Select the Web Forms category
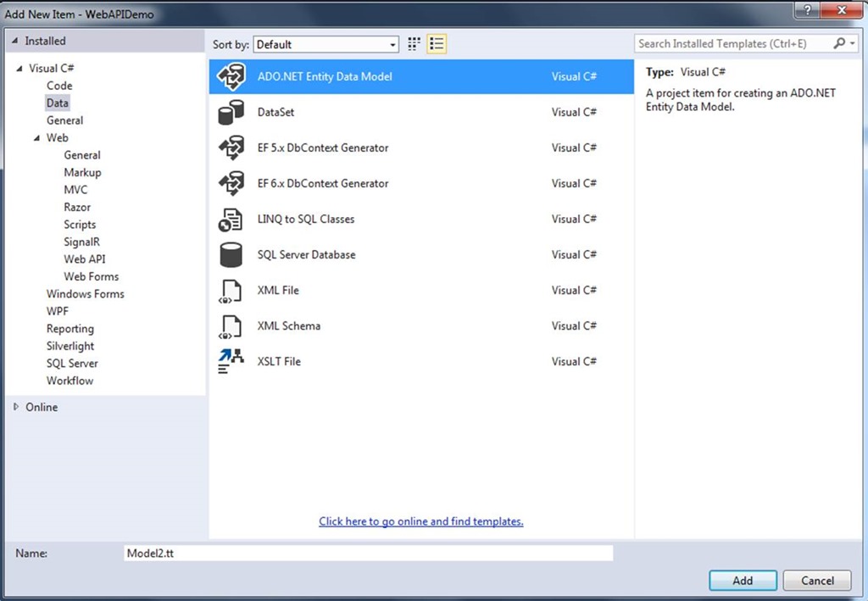 [92, 276]
